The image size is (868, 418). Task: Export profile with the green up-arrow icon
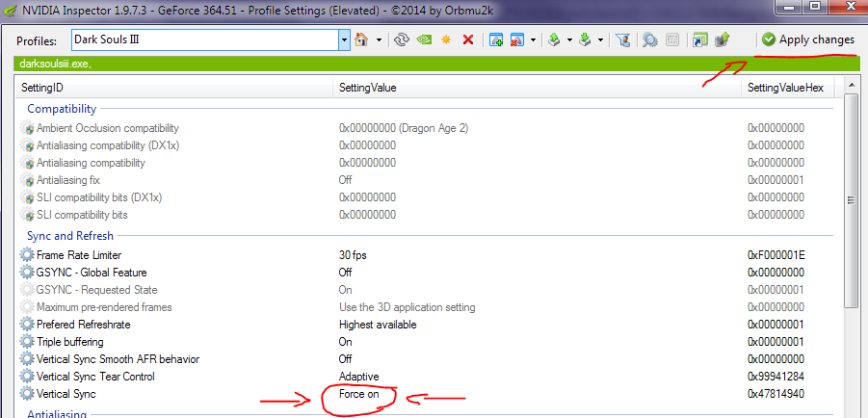pyautogui.click(x=555, y=39)
